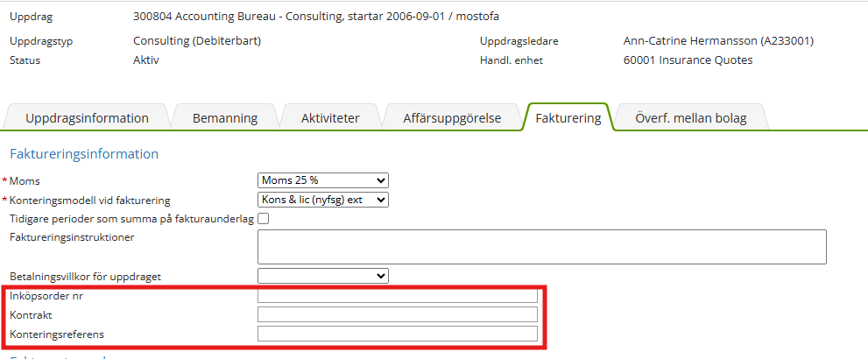Select the Affärsuppgörelse tab
The height and width of the screenshot is (359, 868).
pos(452,118)
